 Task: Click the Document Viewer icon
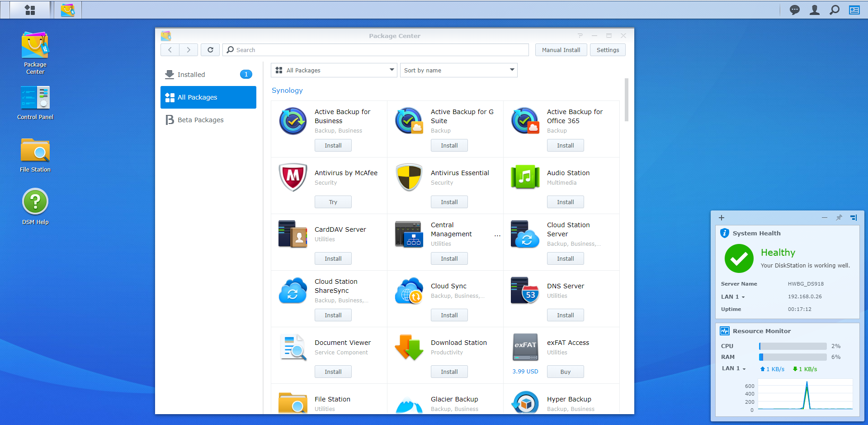coord(293,347)
